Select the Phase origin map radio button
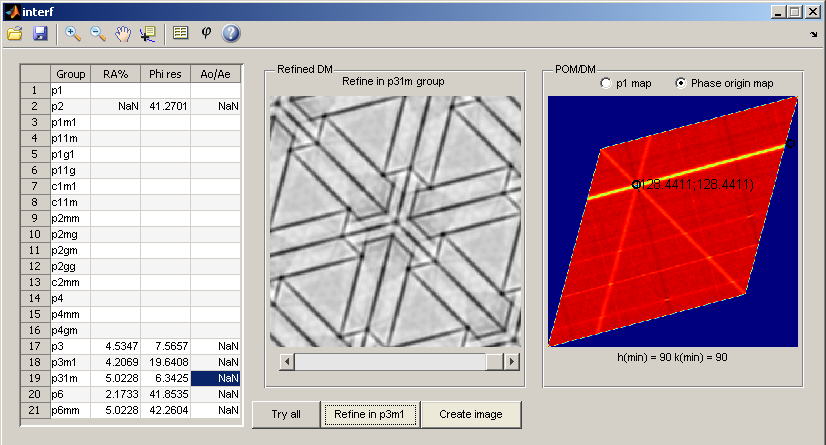826x445 pixels. [681, 83]
